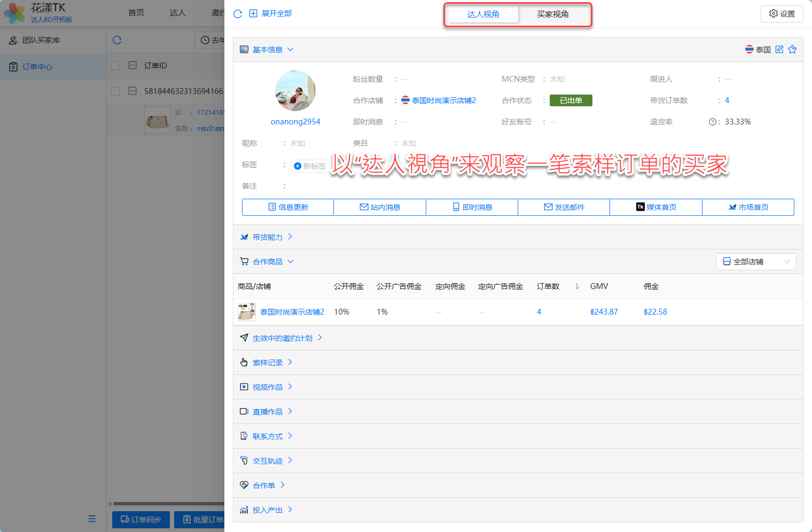Check the order row 581844632313694166 checkbox

point(115,91)
